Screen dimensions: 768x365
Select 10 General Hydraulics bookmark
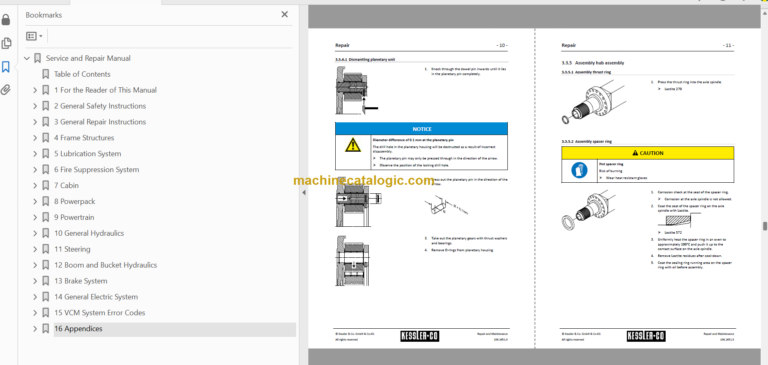(x=89, y=233)
